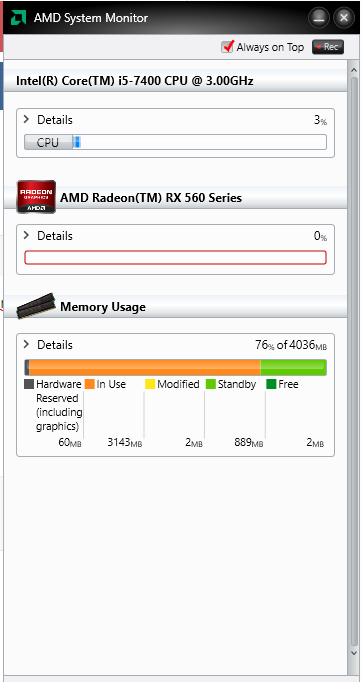Screen dimensions: 362x682
Task: Click the light green Standby legend square
Action: point(211,384)
